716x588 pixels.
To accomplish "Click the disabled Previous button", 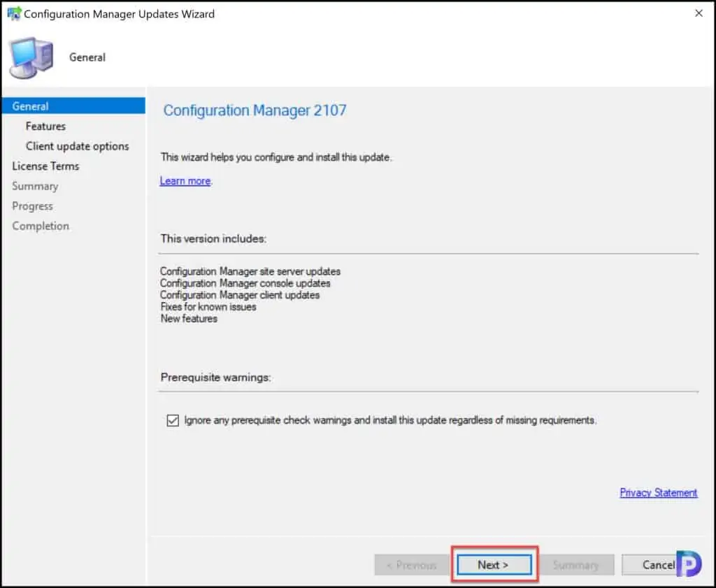I will point(412,565).
